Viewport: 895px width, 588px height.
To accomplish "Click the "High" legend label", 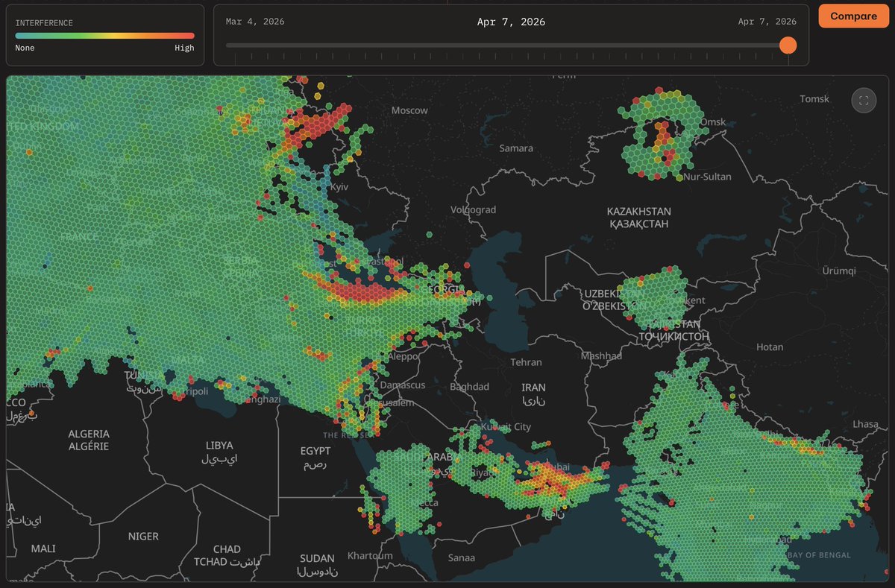I will (x=184, y=48).
